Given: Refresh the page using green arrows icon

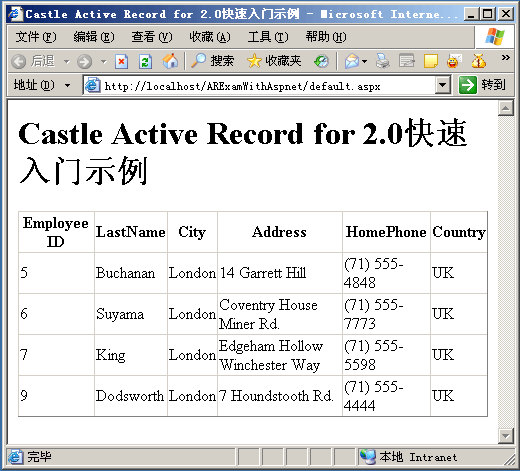Looking at the screenshot, I should tap(145, 62).
